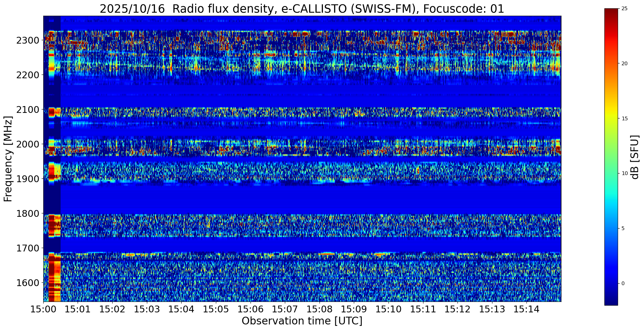Click the 15:09 time tick label

[x=354, y=309]
